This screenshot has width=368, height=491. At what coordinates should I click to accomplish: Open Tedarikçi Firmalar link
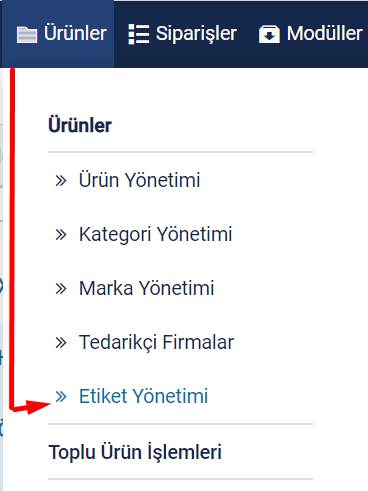click(x=156, y=342)
